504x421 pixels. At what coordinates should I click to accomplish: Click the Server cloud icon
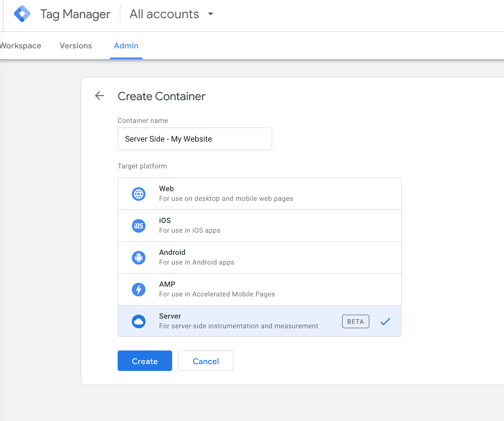pyautogui.click(x=139, y=321)
